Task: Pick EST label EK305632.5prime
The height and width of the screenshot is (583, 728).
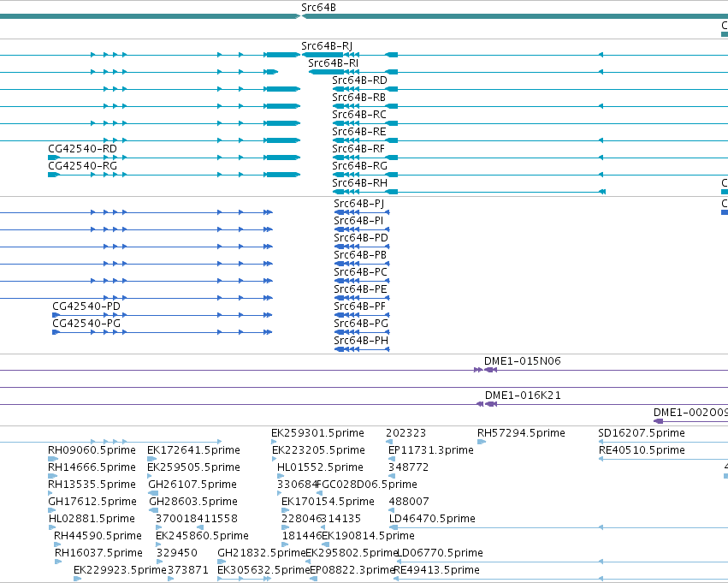Action: pyautogui.click(x=263, y=571)
